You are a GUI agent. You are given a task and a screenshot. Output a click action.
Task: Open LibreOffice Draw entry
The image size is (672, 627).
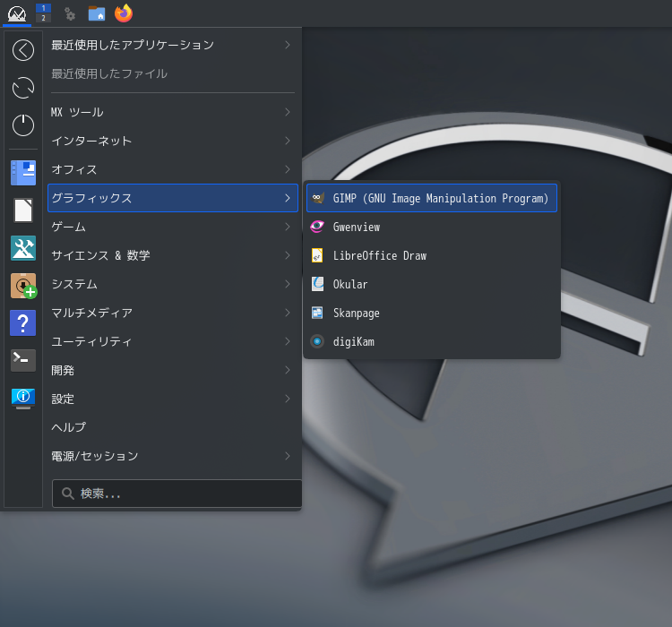[432, 255]
